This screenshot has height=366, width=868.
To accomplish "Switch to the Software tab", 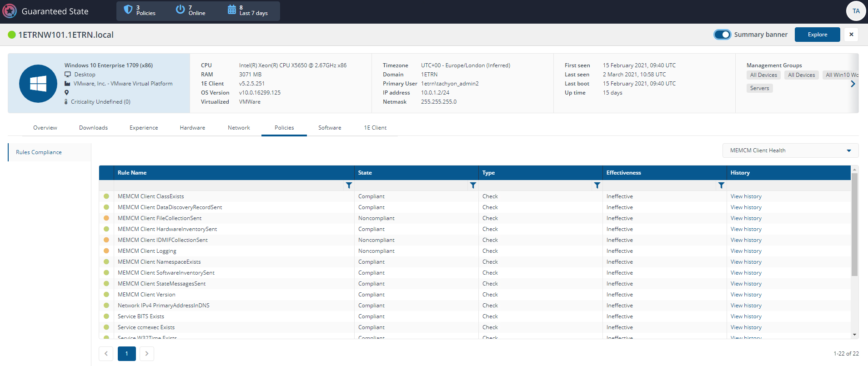I will coord(330,128).
